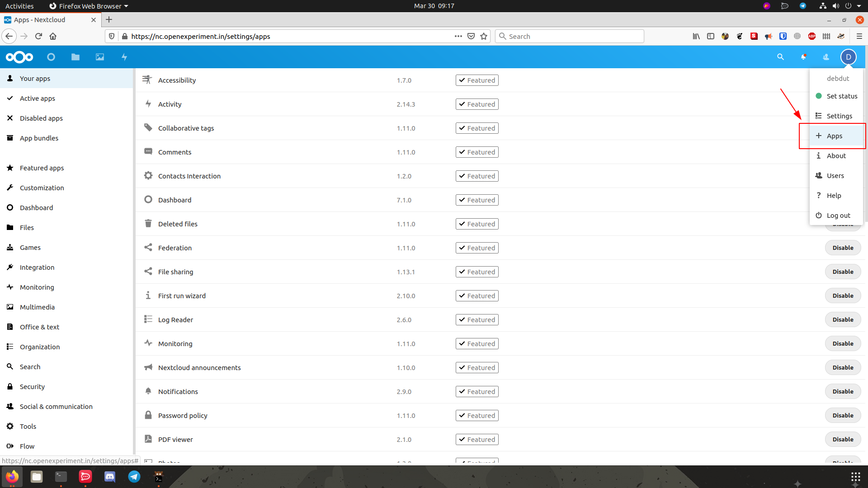Click the Firefox search box
This screenshot has height=488, width=868.
570,36
